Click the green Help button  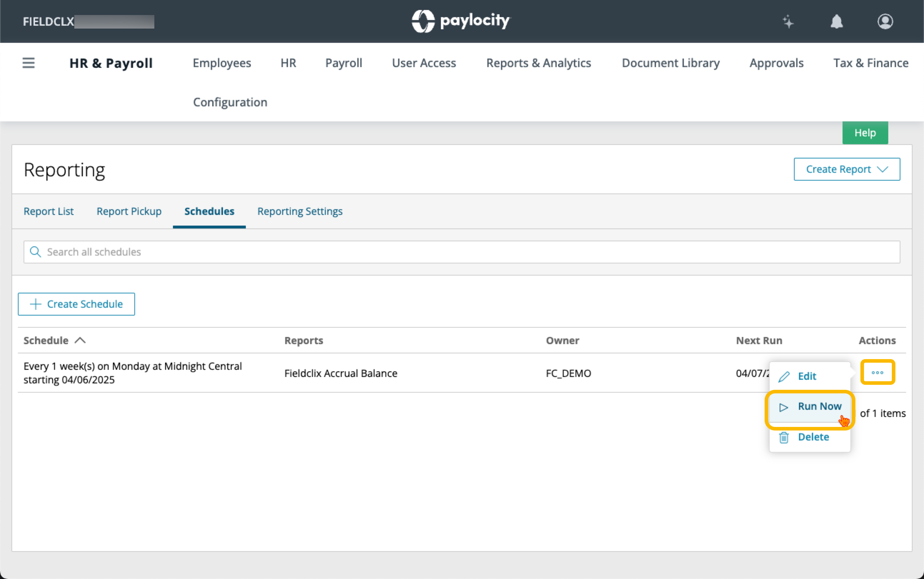click(x=865, y=133)
